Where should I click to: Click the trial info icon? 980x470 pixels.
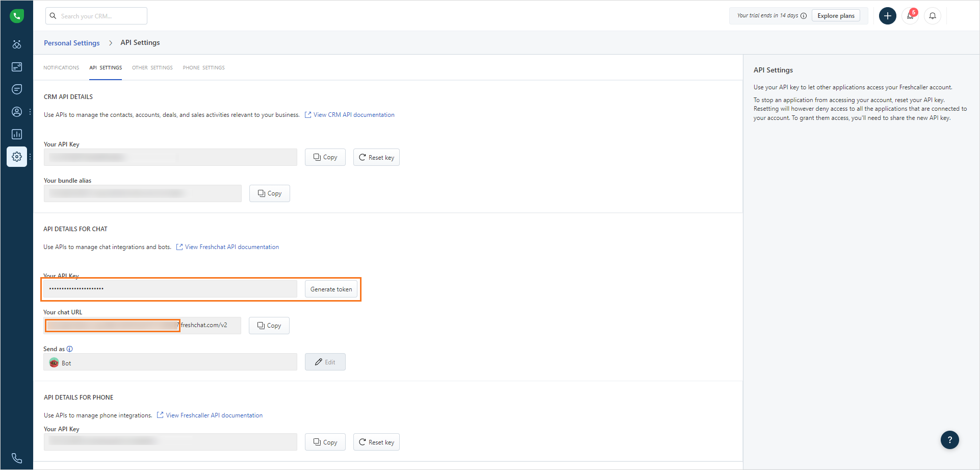pyautogui.click(x=804, y=16)
